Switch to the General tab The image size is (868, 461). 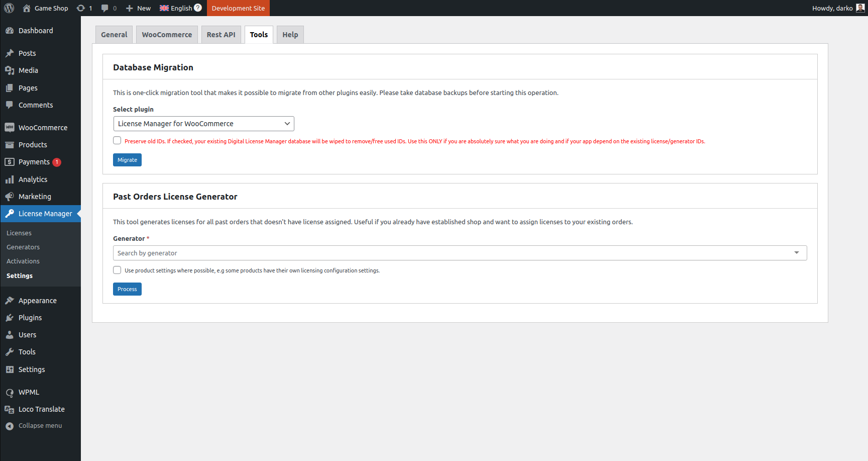tap(114, 35)
